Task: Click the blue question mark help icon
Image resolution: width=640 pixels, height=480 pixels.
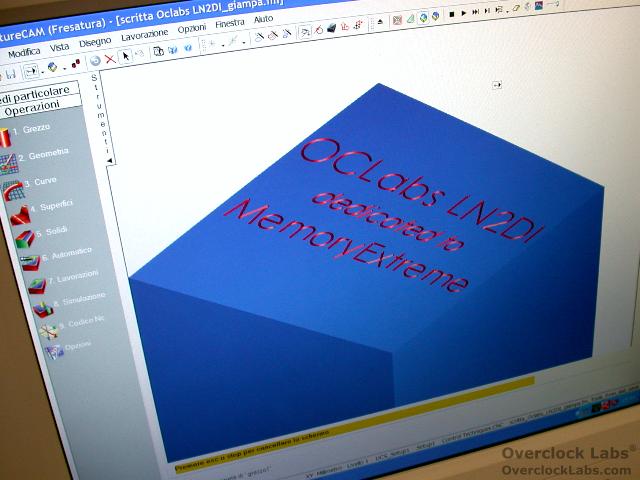Action: [x=188, y=48]
